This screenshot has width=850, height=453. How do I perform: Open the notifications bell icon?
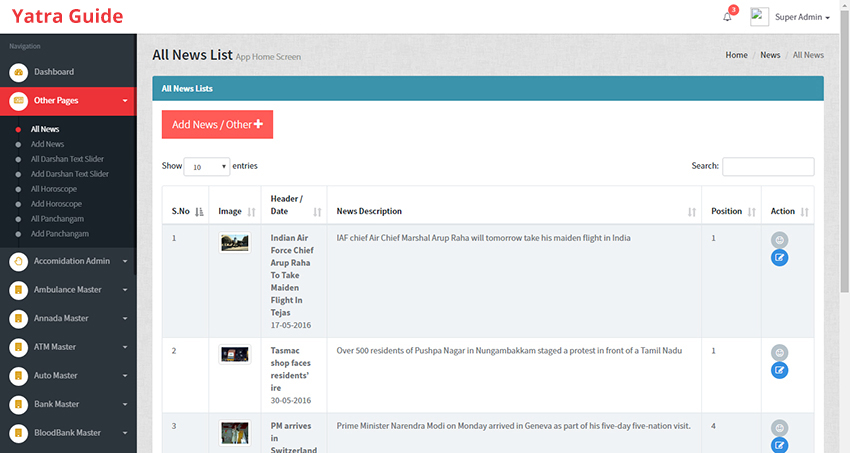tap(727, 17)
